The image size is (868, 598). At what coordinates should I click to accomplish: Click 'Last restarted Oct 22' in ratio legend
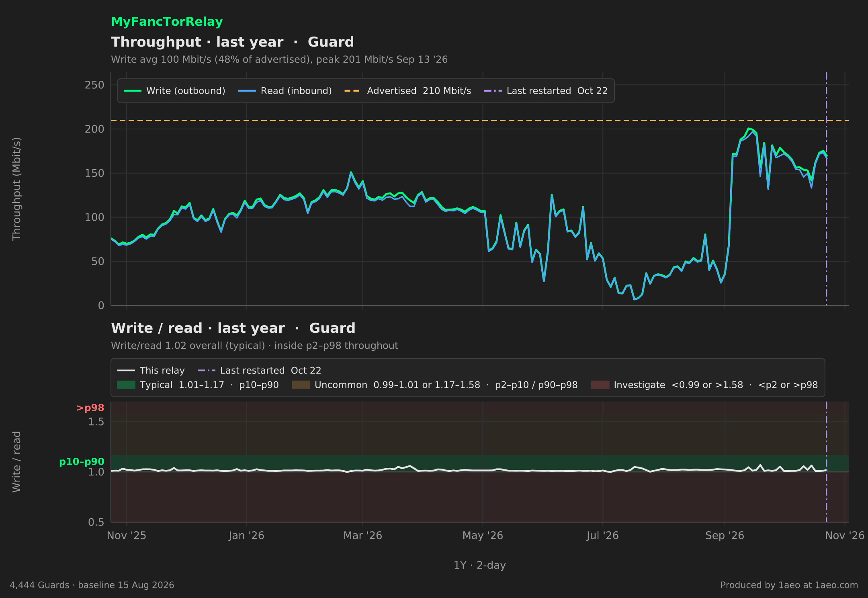click(260, 371)
